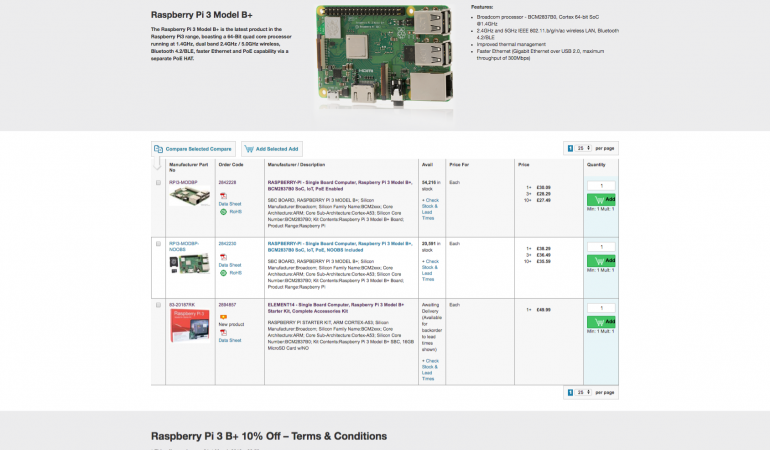Add RPI3-MODBP to cart with green button
770x450 pixels.
(601, 199)
